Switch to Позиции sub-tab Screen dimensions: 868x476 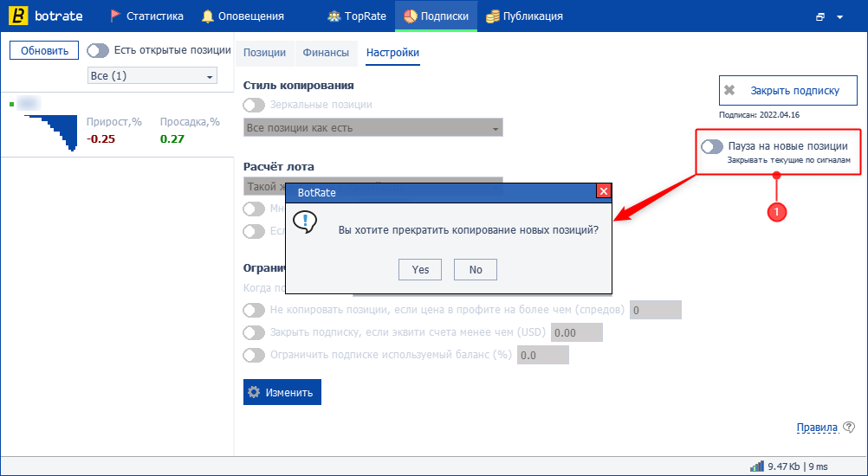tap(264, 53)
